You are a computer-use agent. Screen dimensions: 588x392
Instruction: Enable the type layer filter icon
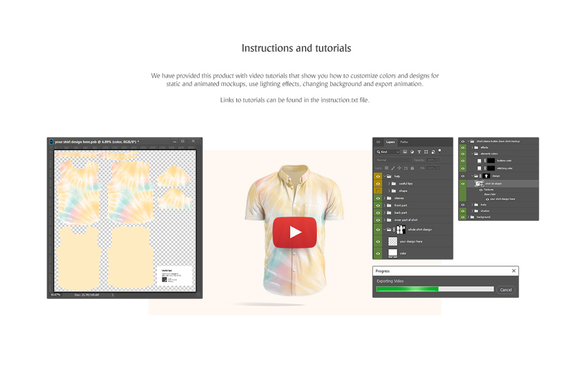(419, 152)
